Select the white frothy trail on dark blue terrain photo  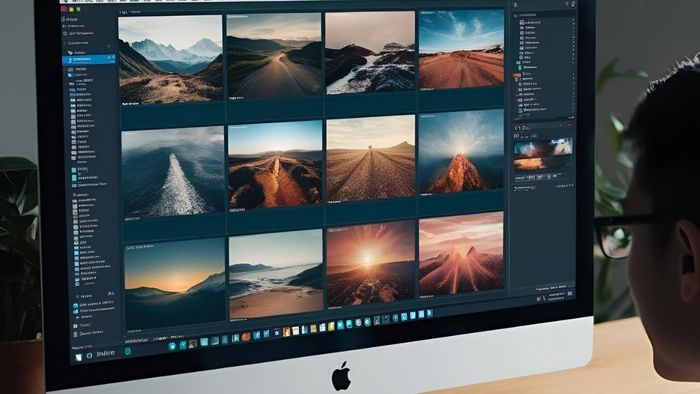[x=173, y=173]
